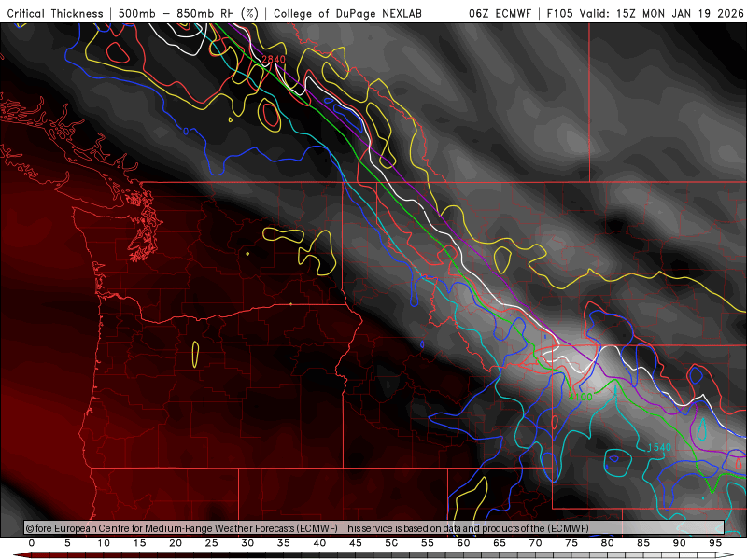Click the '85' tick on the RH legend
Viewport: 747px width, 560px height.
[x=643, y=543]
